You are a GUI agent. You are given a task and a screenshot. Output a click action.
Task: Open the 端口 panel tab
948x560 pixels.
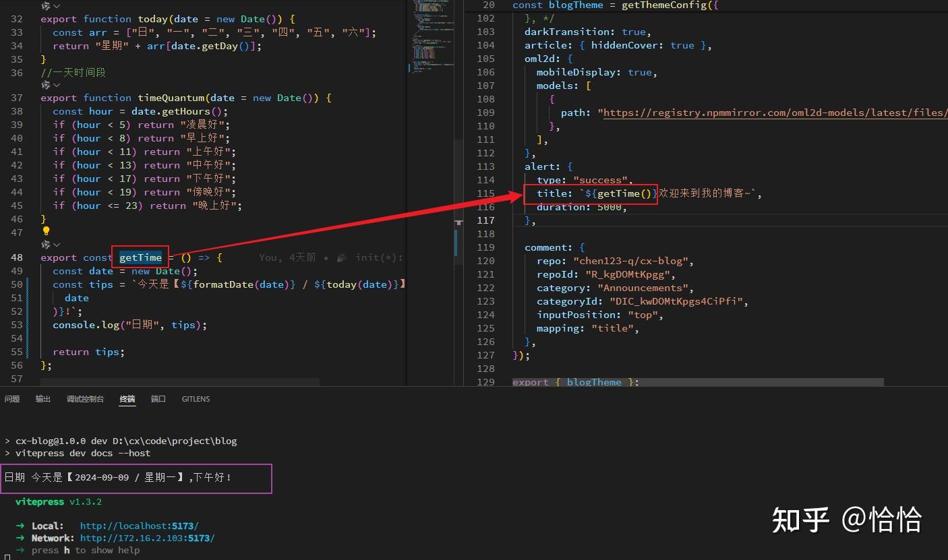158,399
